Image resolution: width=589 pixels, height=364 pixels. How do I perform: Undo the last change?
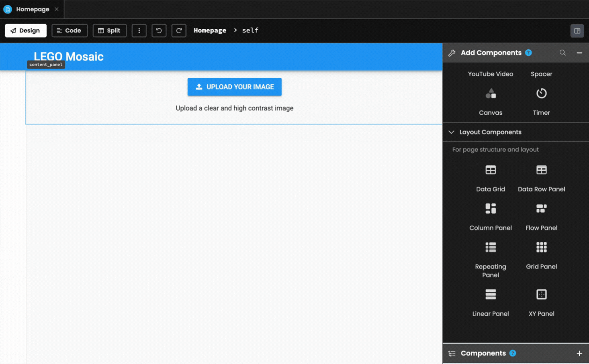[159, 31]
